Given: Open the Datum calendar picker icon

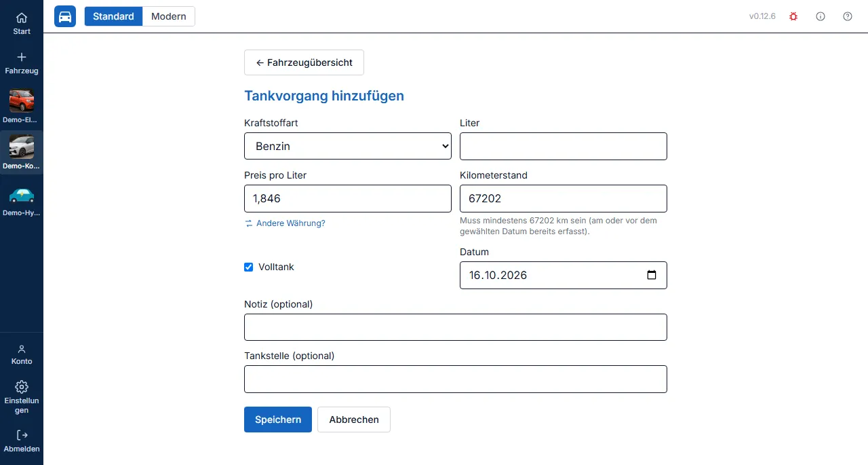Looking at the screenshot, I should 652,275.
